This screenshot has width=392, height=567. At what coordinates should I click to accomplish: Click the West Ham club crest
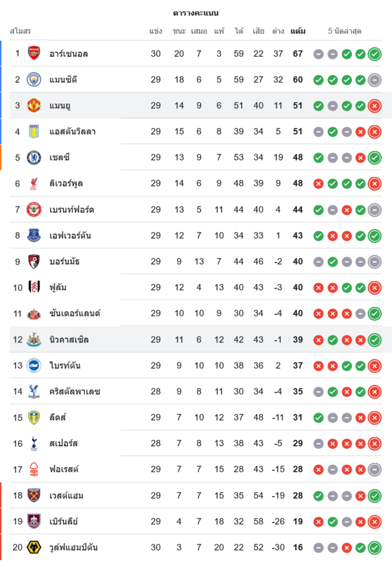pyautogui.click(x=34, y=496)
